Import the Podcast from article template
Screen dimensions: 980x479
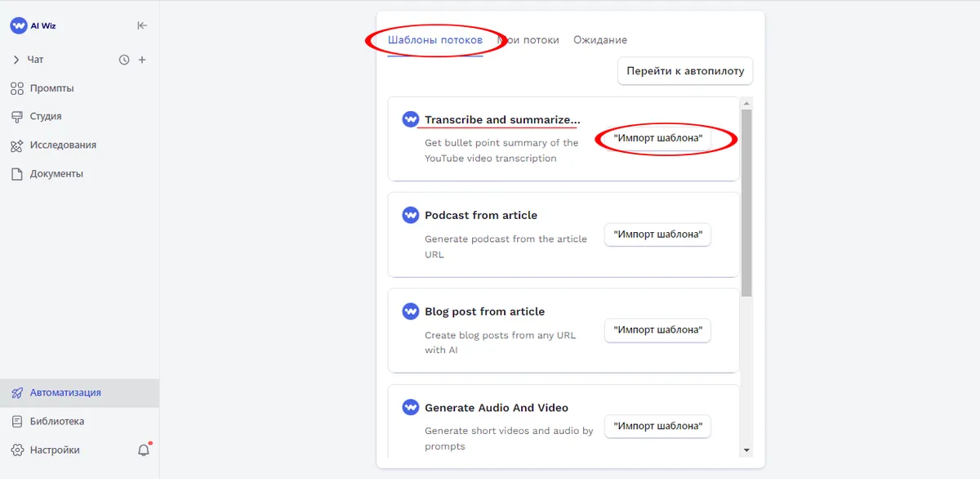657,235
